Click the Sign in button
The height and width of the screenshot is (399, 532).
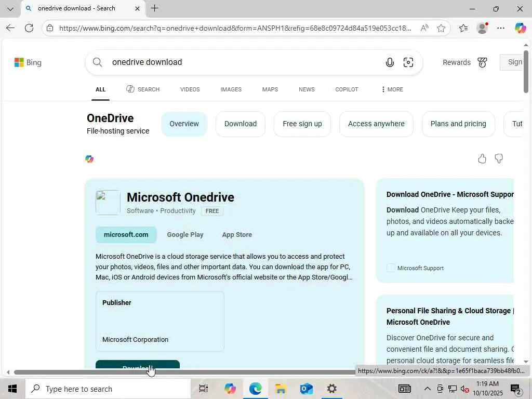click(512, 62)
